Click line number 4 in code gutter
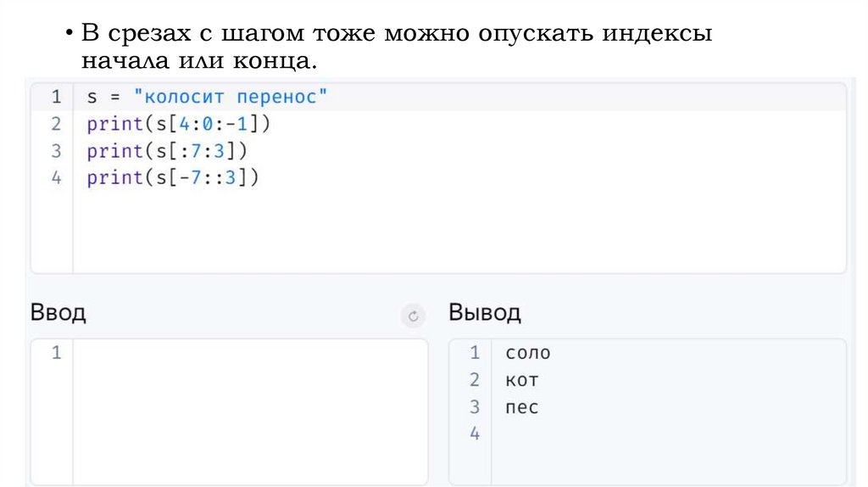Image resolution: width=868 pixels, height=487 pixels. coord(56,178)
